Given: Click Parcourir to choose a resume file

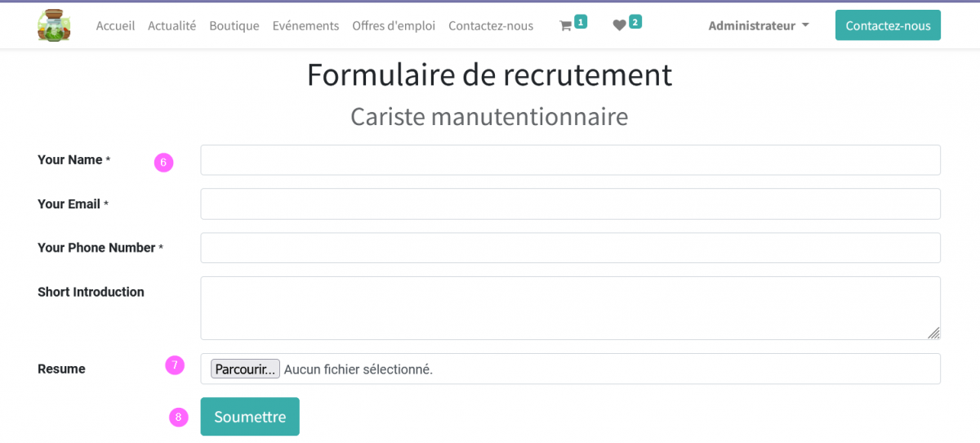Looking at the screenshot, I should tap(245, 369).
